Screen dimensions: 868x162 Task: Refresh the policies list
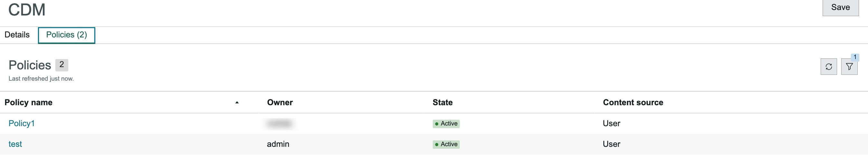(829, 66)
